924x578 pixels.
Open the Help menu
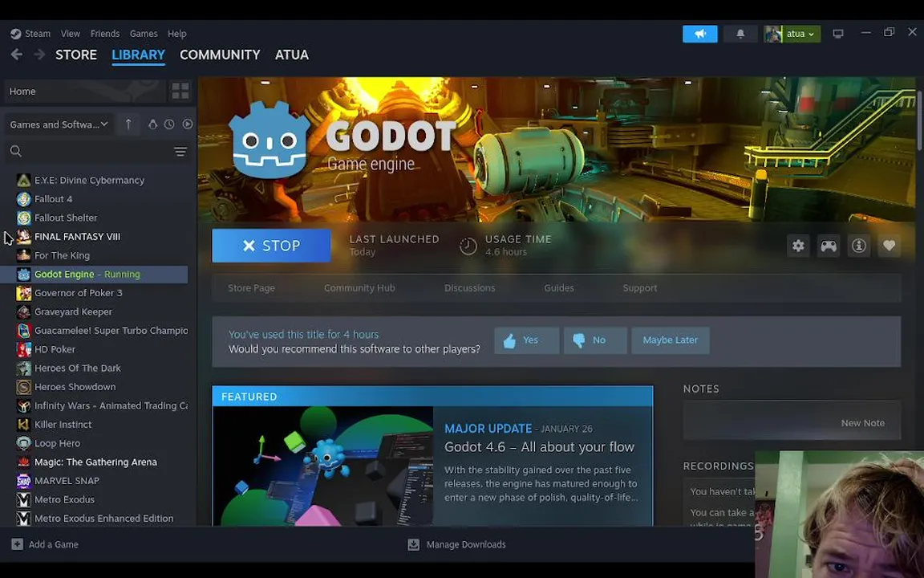[x=176, y=34]
